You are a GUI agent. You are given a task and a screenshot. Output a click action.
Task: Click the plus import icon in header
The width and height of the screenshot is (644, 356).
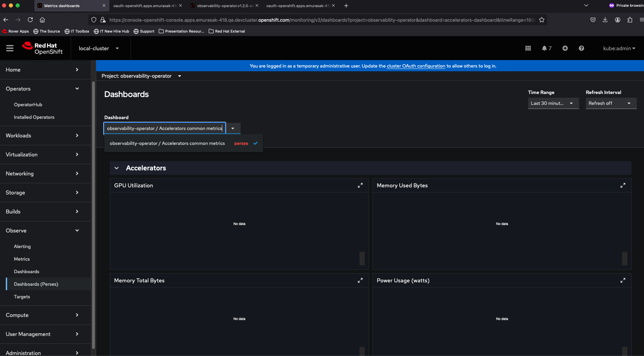coord(565,48)
